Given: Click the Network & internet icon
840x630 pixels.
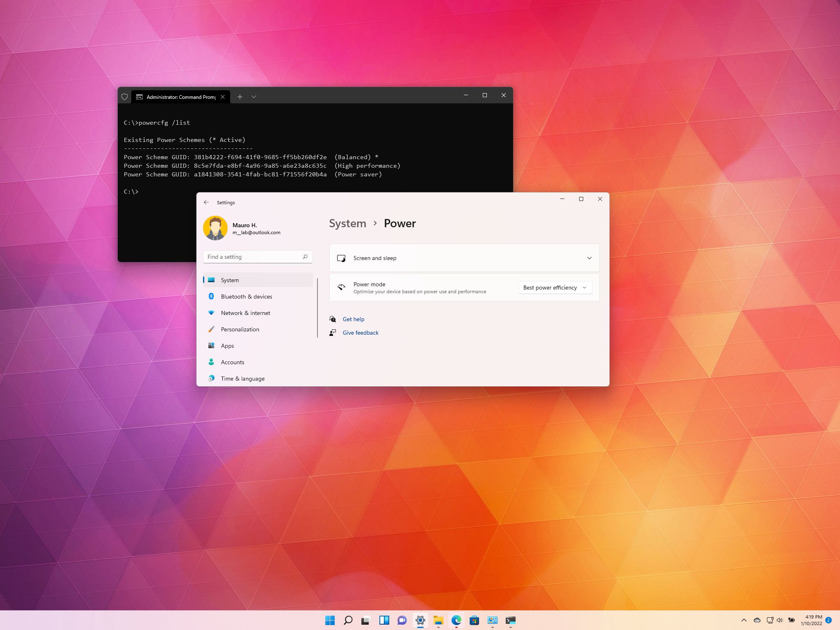Looking at the screenshot, I should (x=212, y=313).
